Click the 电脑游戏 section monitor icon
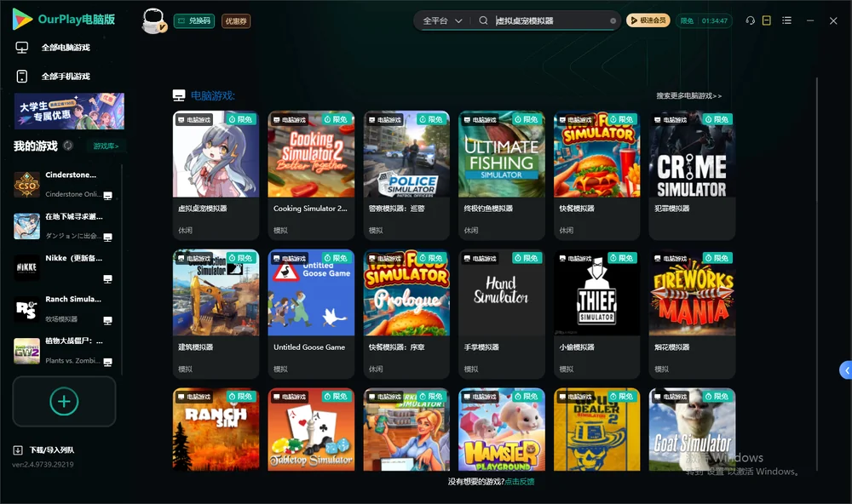Viewport: 852px width, 504px height. pos(179,95)
